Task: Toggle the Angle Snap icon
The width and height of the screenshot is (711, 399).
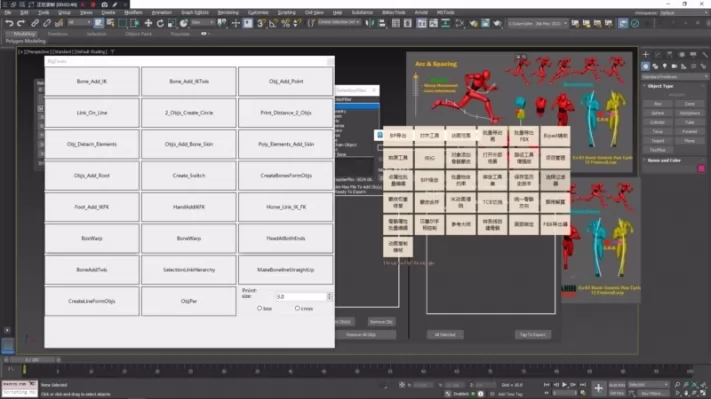Action: pyautogui.click(x=273, y=23)
